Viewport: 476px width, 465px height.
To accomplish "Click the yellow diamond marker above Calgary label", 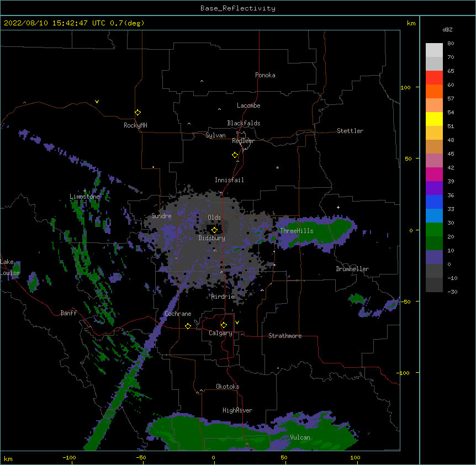I will tap(224, 325).
